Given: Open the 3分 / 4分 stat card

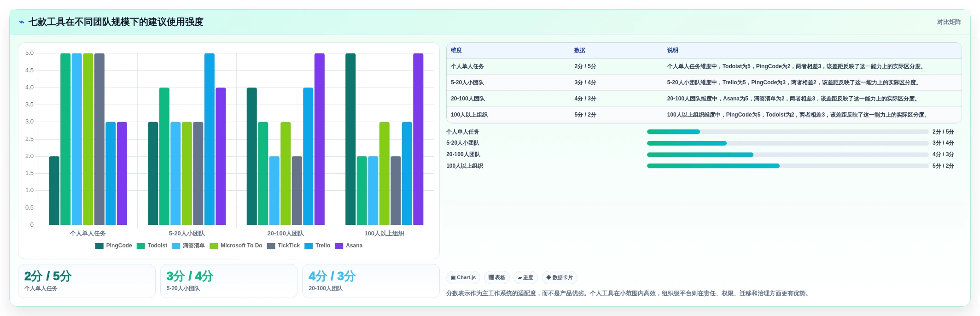Looking at the screenshot, I should click(x=229, y=281).
